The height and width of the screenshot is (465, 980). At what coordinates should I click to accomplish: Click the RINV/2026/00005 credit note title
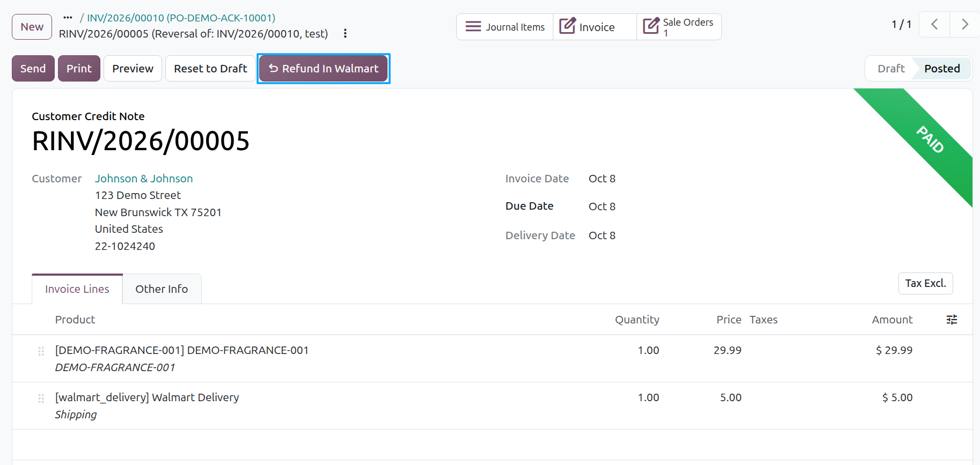(x=141, y=141)
